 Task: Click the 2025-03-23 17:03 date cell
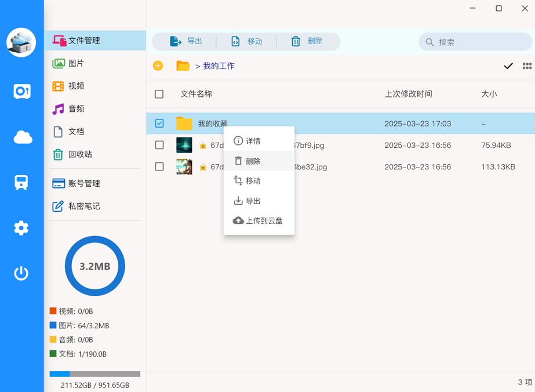418,124
